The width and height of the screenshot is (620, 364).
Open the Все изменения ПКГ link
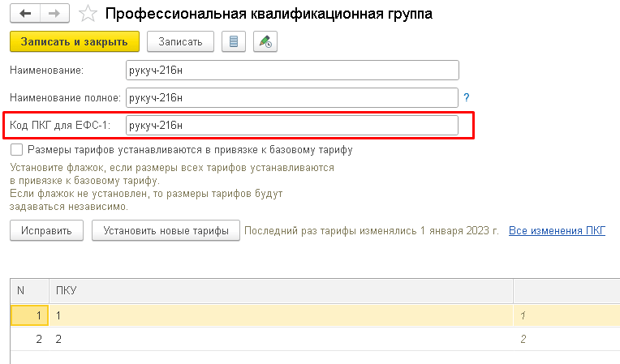point(557,231)
